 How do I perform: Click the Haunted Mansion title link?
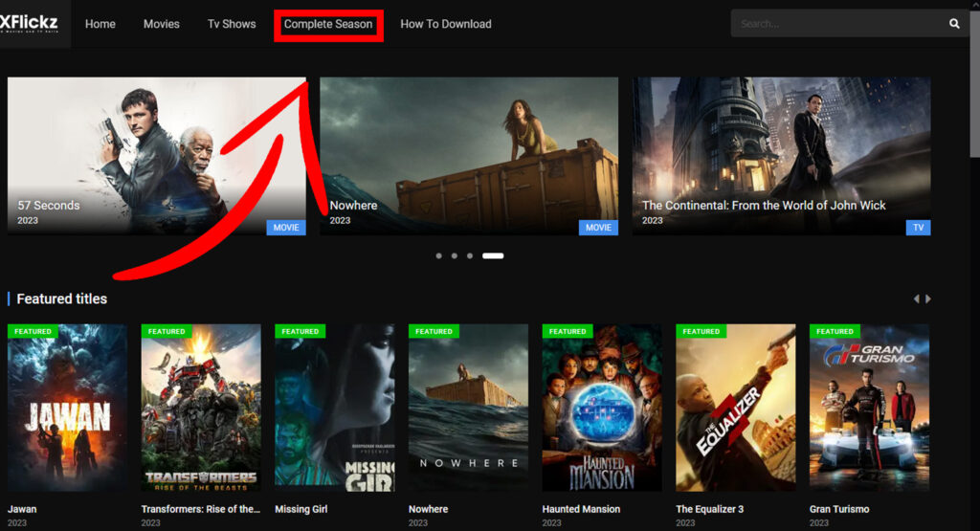tap(581, 509)
